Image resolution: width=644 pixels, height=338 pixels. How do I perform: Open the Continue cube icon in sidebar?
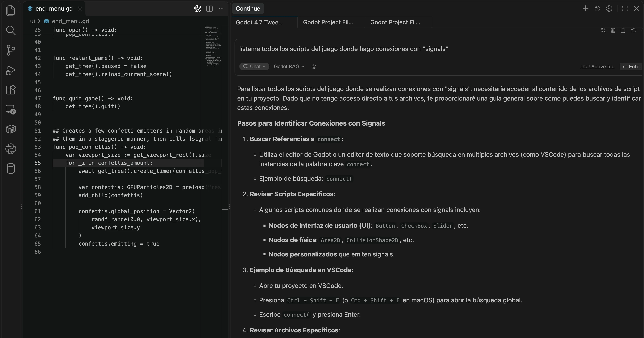(10, 129)
